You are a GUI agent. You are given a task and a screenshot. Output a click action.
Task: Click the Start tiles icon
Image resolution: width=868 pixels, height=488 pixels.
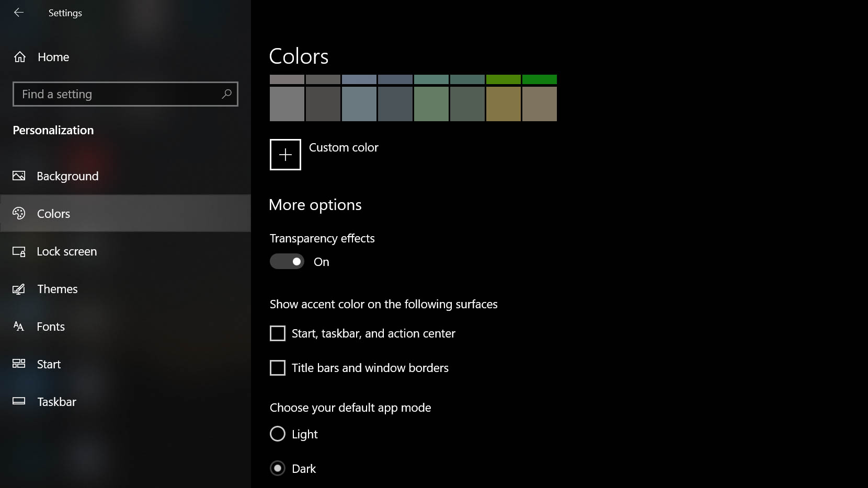pos(19,364)
